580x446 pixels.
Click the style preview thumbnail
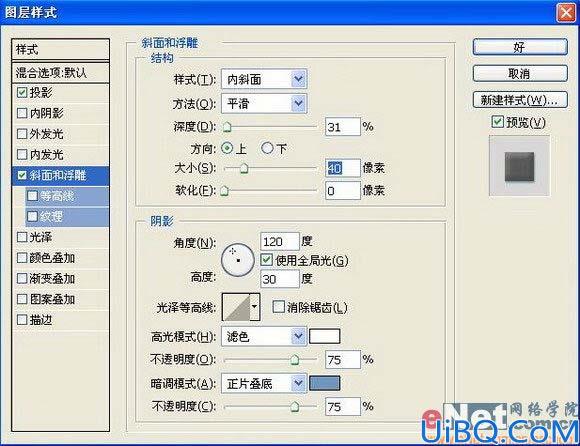tap(519, 165)
